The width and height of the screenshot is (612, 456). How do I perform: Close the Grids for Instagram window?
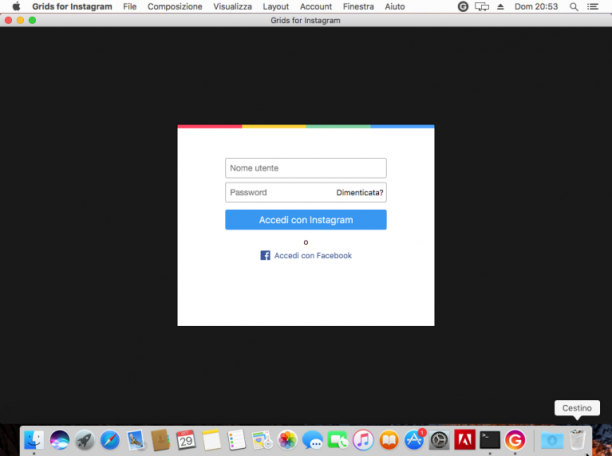pyautogui.click(x=8, y=20)
